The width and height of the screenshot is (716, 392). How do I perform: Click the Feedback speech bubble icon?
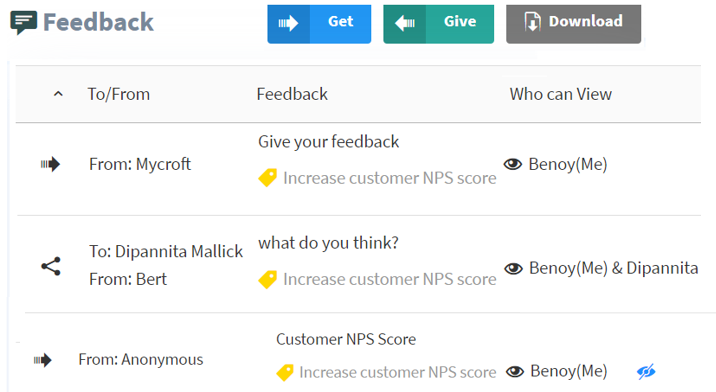coord(23,23)
